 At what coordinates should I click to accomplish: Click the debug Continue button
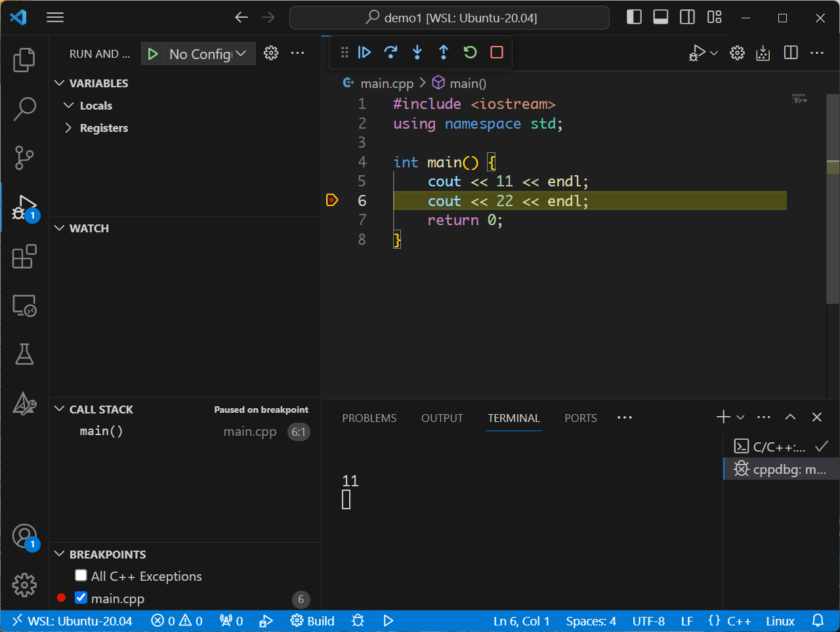(x=365, y=53)
